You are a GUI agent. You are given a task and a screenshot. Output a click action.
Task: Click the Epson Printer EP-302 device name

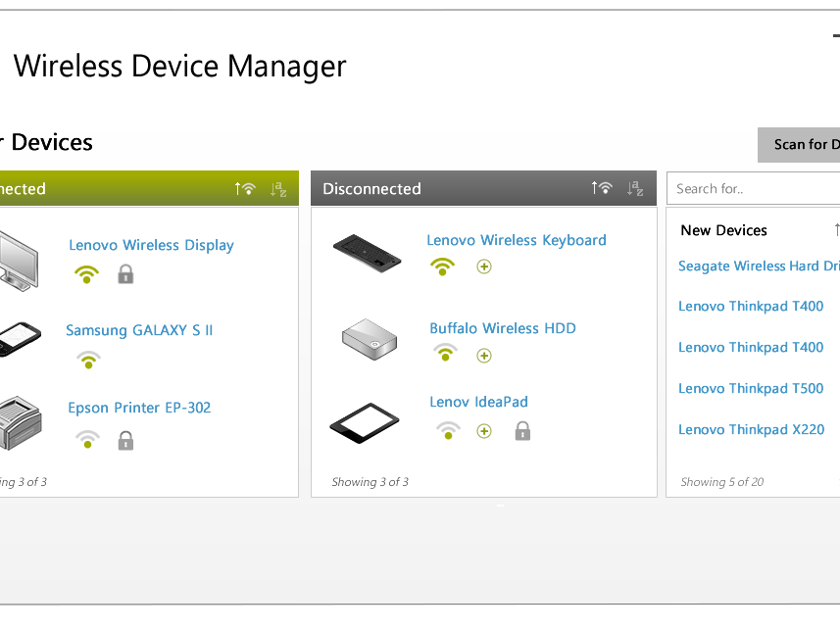coord(139,408)
